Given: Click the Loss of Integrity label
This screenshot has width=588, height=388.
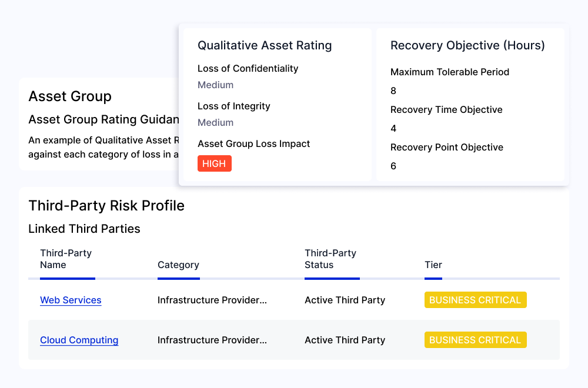Looking at the screenshot, I should 234,106.
